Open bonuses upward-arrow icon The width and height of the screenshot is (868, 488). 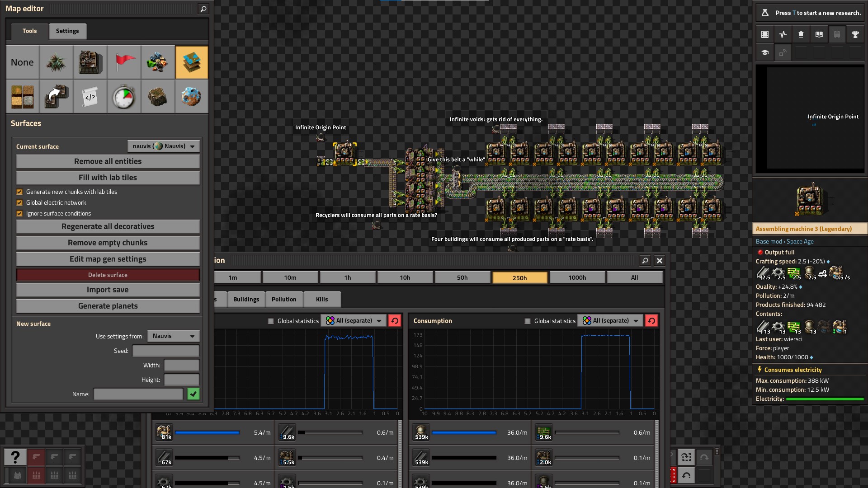[x=801, y=34]
